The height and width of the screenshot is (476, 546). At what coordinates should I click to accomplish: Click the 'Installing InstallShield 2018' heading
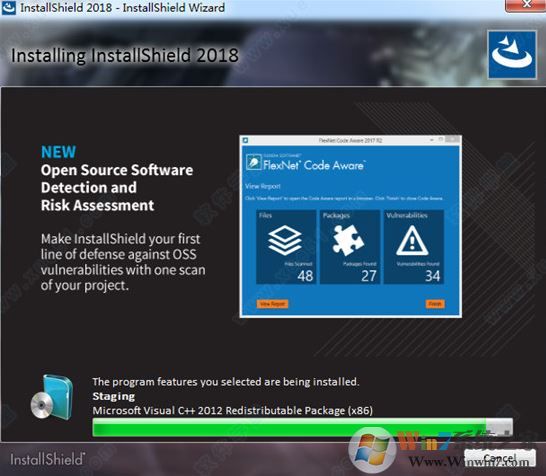pos(125,55)
